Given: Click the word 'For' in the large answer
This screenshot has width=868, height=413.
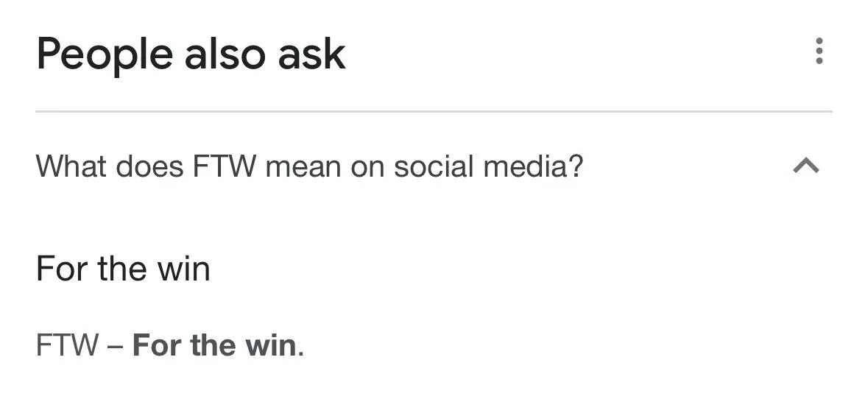Looking at the screenshot, I should (60, 269).
